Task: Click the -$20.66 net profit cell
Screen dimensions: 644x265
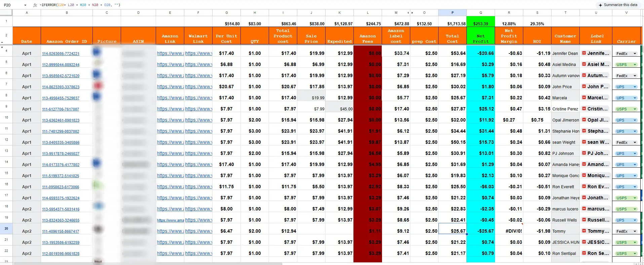Action: pos(481,51)
